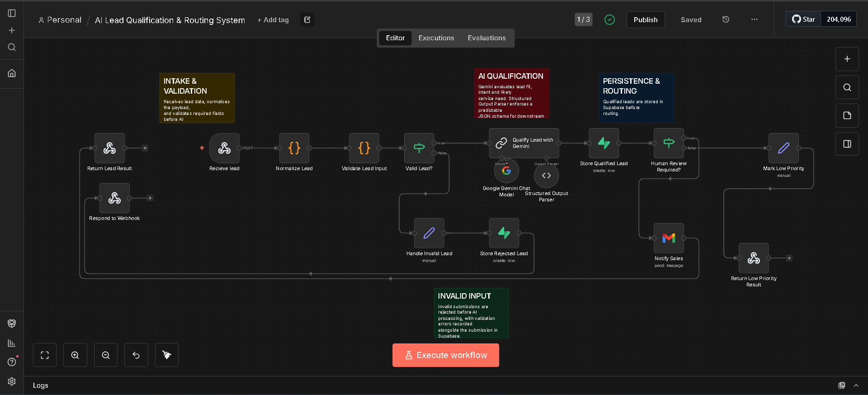Open the Respond to Webhook node
Image resolution: width=868 pixels, height=395 pixels.
click(114, 198)
